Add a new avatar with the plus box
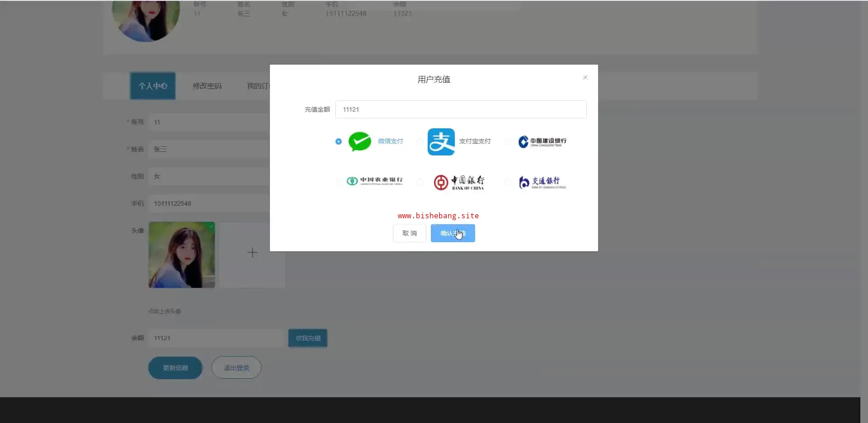Screen dimensions: 868x423 pyautogui.click(x=252, y=255)
